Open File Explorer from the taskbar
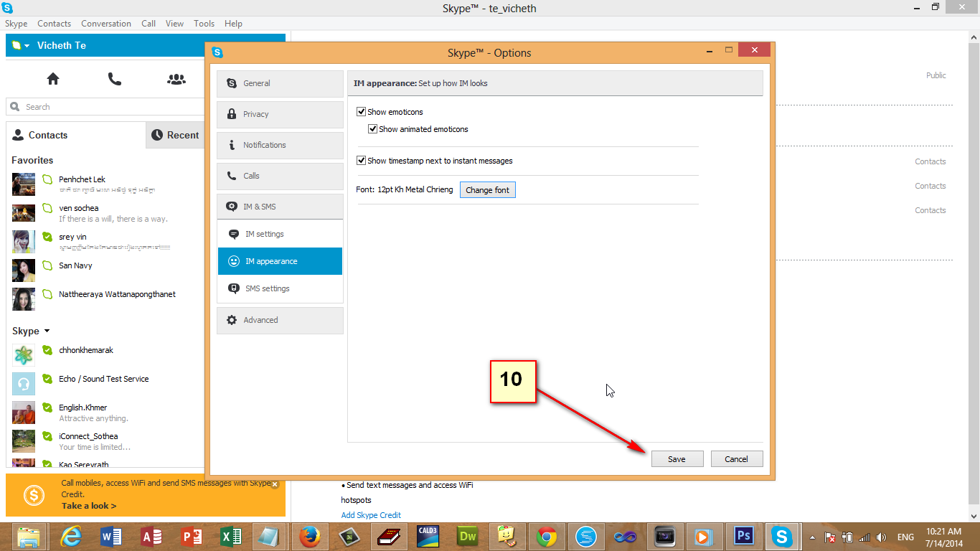Viewport: 980px width, 551px height. click(x=29, y=537)
